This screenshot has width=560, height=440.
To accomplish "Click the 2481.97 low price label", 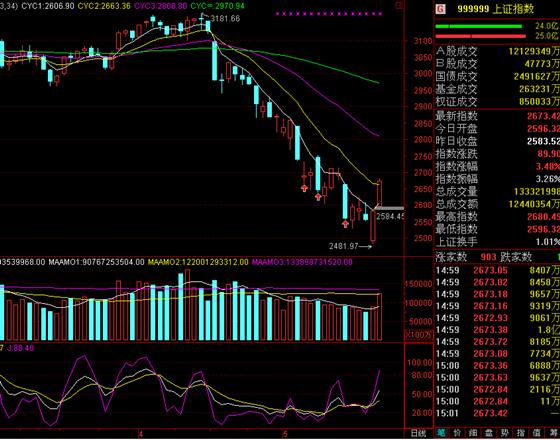I will pyautogui.click(x=344, y=246).
